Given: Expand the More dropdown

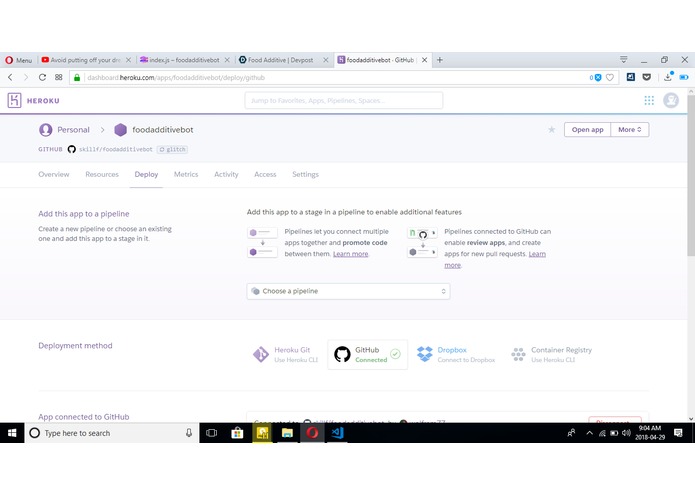Looking at the screenshot, I should pyautogui.click(x=630, y=130).
